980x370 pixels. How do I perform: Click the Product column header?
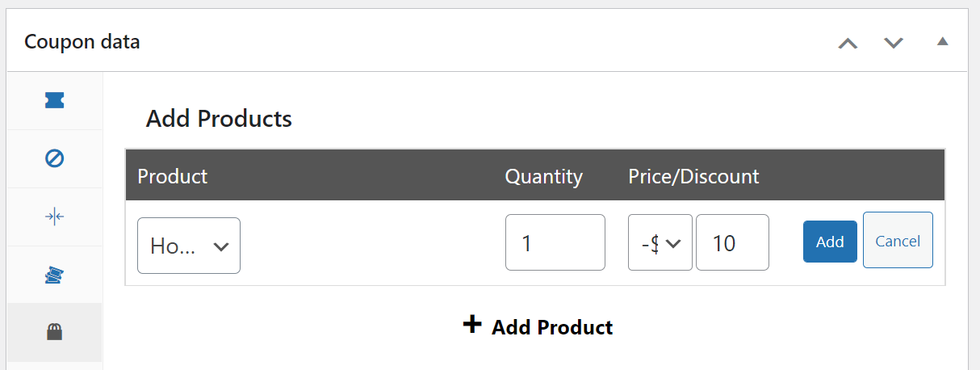point(173,176)
